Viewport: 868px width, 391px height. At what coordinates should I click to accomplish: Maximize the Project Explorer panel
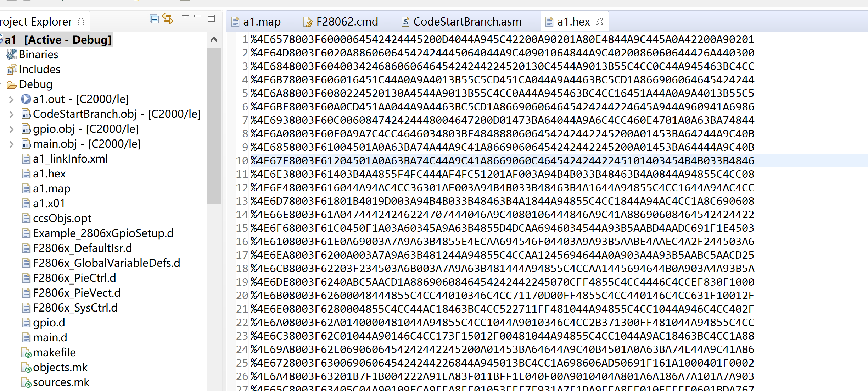tap(212, 18)
